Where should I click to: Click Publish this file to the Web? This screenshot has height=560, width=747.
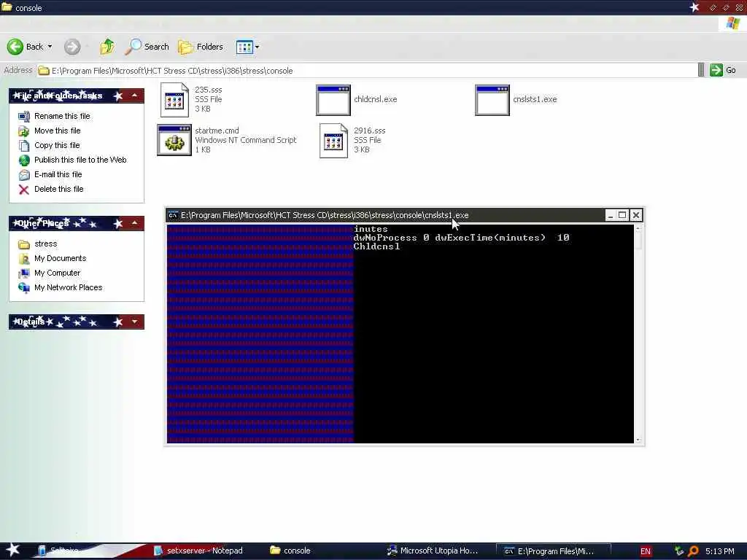[80, 160]
